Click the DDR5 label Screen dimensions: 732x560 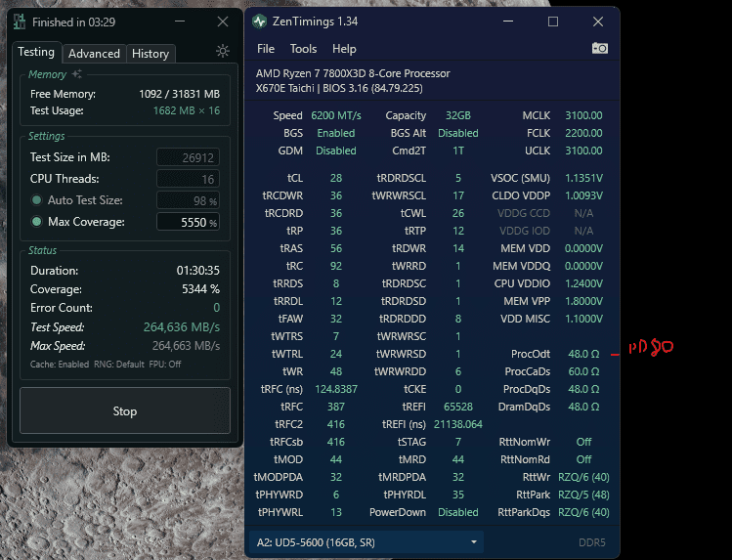coord(592,542)
